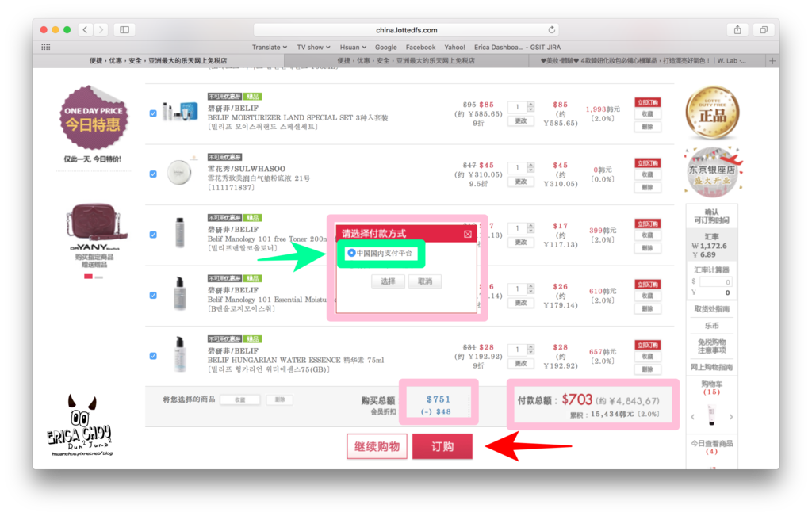Open the Google bookmark
Viewport: 812px width, 516px height.
pyautogui.click(x=386, y=47)
